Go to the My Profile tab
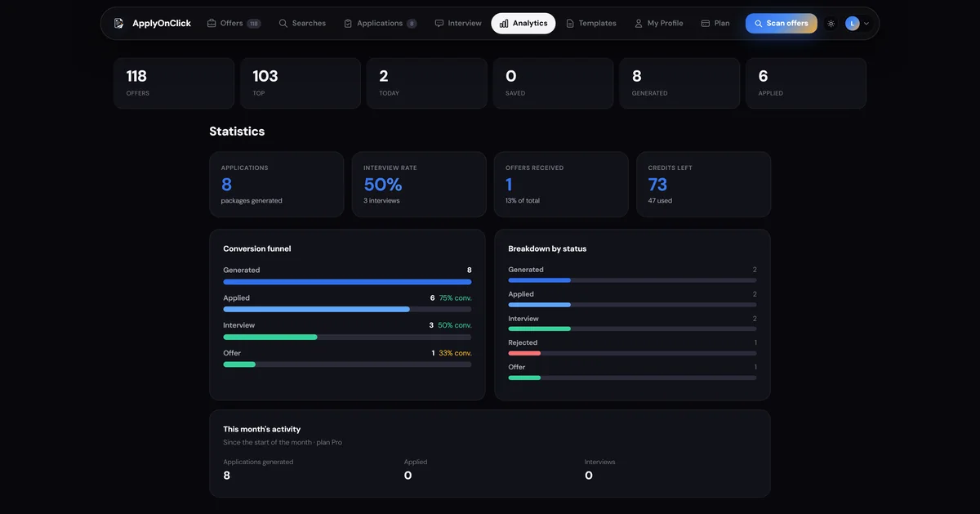 [659, 24]
